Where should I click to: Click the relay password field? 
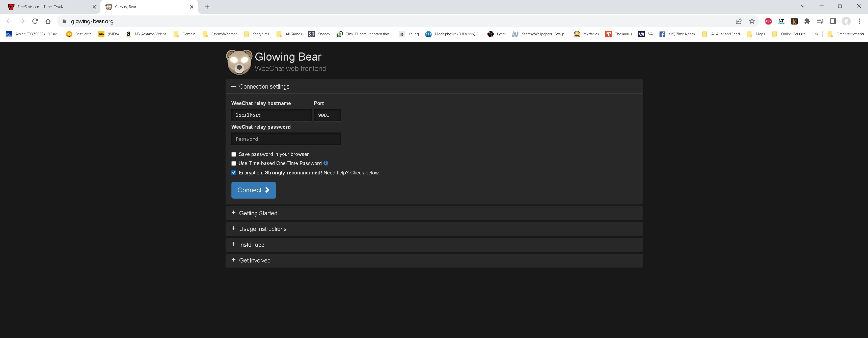(x=286, y=139)
